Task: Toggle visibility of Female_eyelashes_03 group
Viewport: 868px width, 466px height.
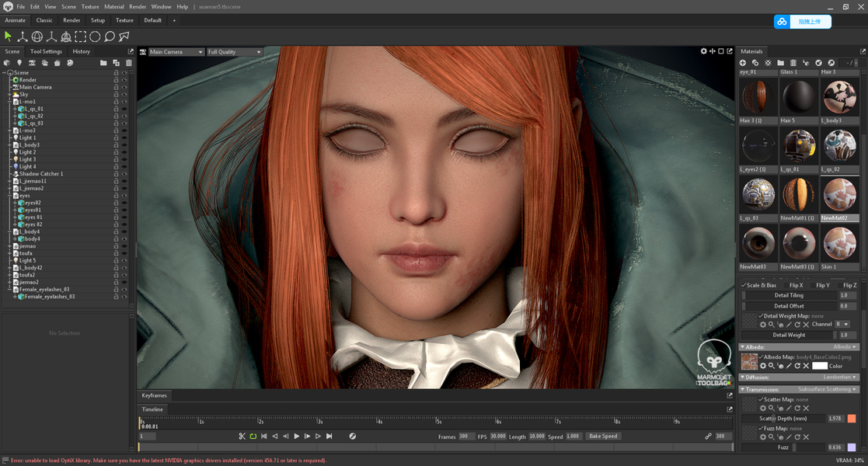Action: point(124,290)
